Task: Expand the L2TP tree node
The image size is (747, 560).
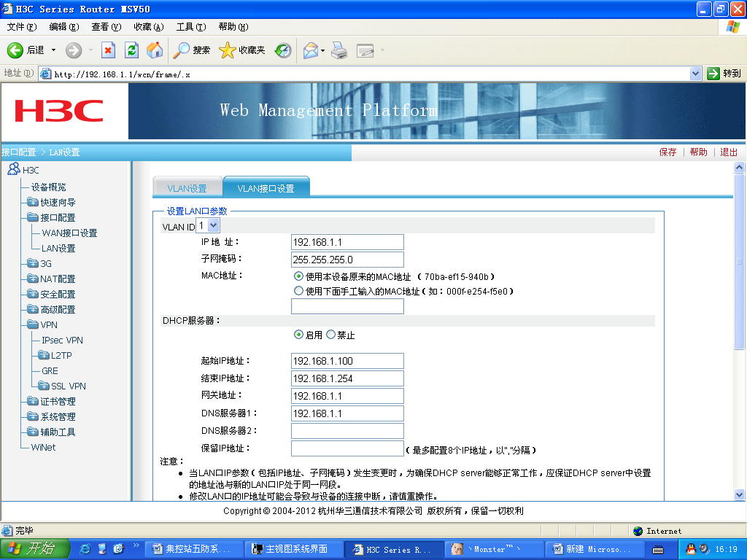Action: click(x=44, y=356)
